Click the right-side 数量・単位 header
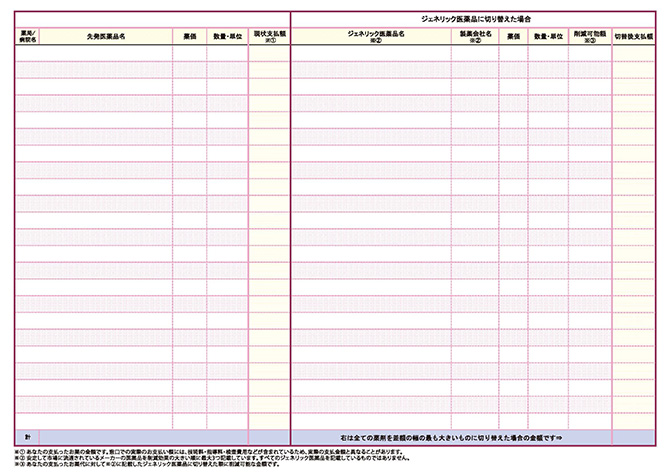 pyautogui.click(x=549, y=35)
